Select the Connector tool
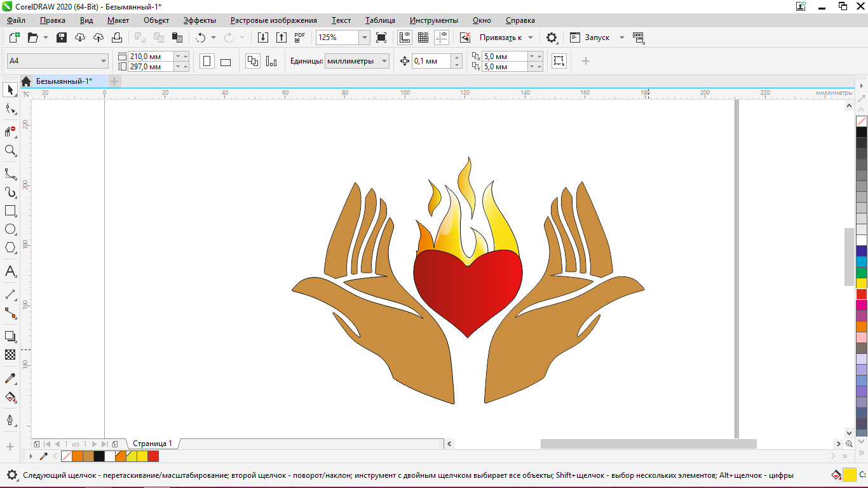868x488 pixels. click(10, 313)
